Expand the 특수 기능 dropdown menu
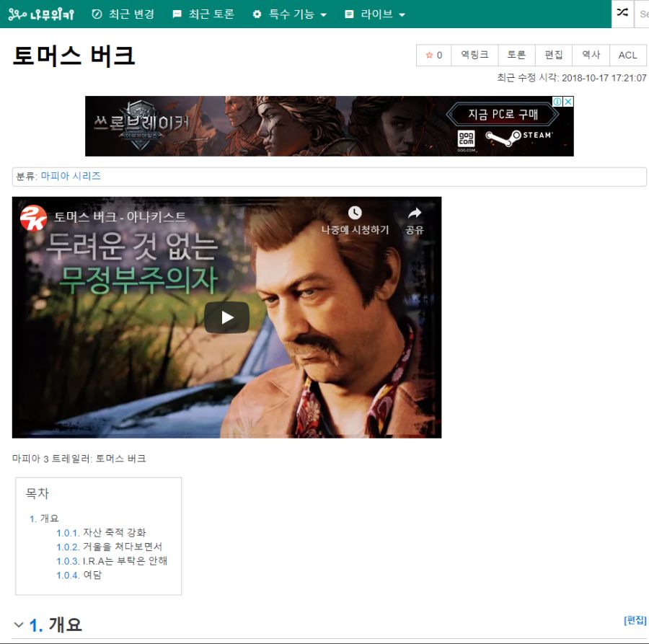 (290, 14)
